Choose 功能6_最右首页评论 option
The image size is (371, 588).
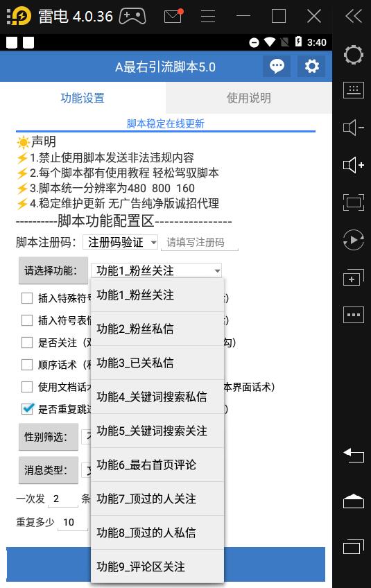(x=157, y=465)
